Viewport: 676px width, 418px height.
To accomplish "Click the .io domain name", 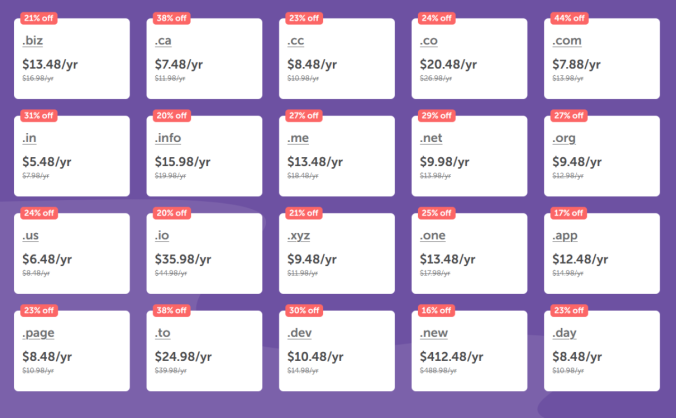I will [163, 236].
